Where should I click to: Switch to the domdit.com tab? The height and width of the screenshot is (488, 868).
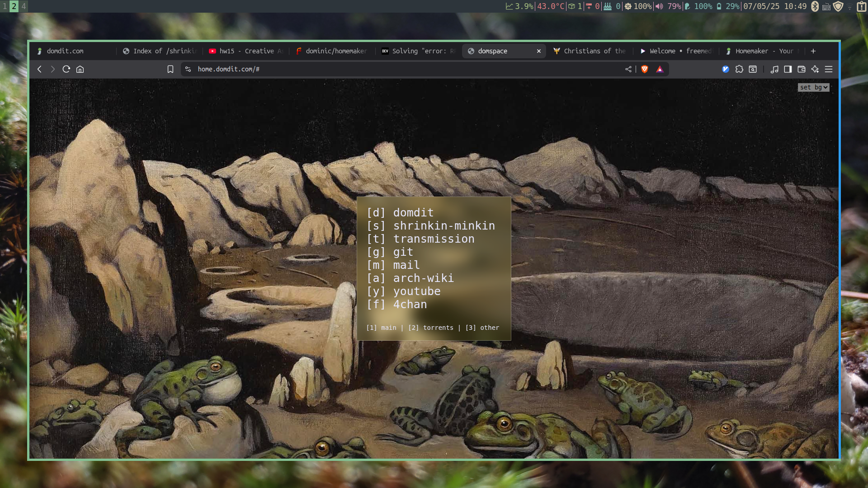tap(72, 51)
